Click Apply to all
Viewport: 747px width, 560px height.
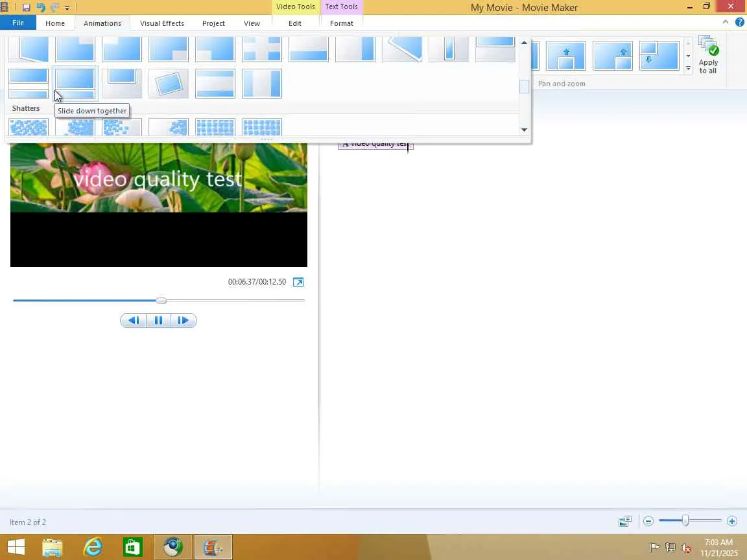point(708,54)
